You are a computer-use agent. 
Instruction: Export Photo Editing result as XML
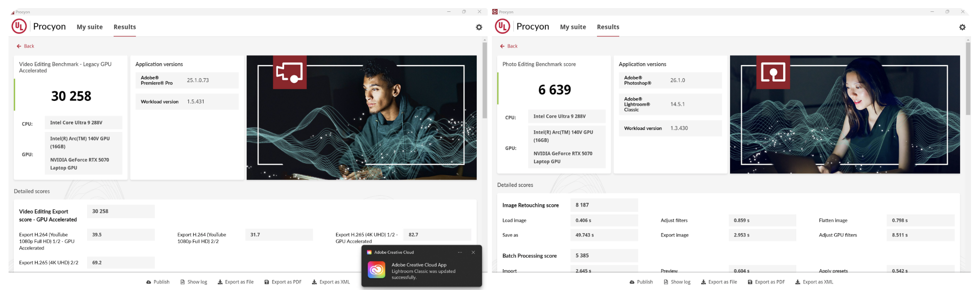pos(814,282)
